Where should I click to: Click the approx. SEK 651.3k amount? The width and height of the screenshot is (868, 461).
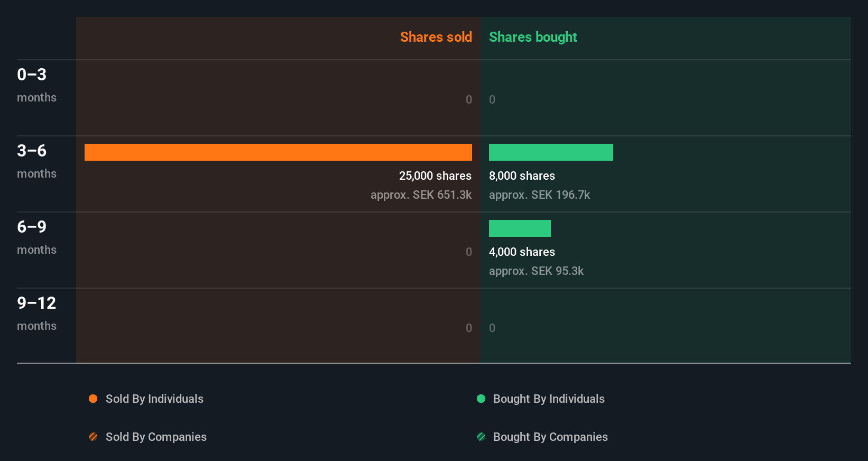[x=421, y=195]
